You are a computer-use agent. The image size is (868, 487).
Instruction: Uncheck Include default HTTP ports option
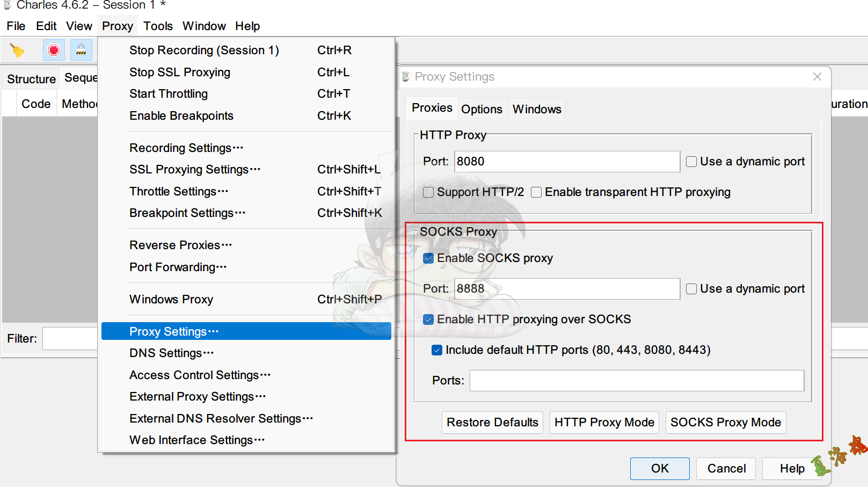[437, 350]
